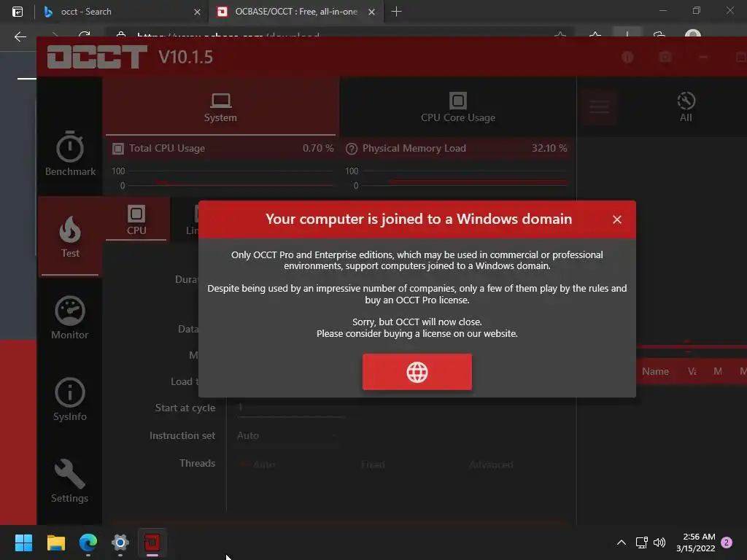Select Auto threads radio option

tap(257, 464)
